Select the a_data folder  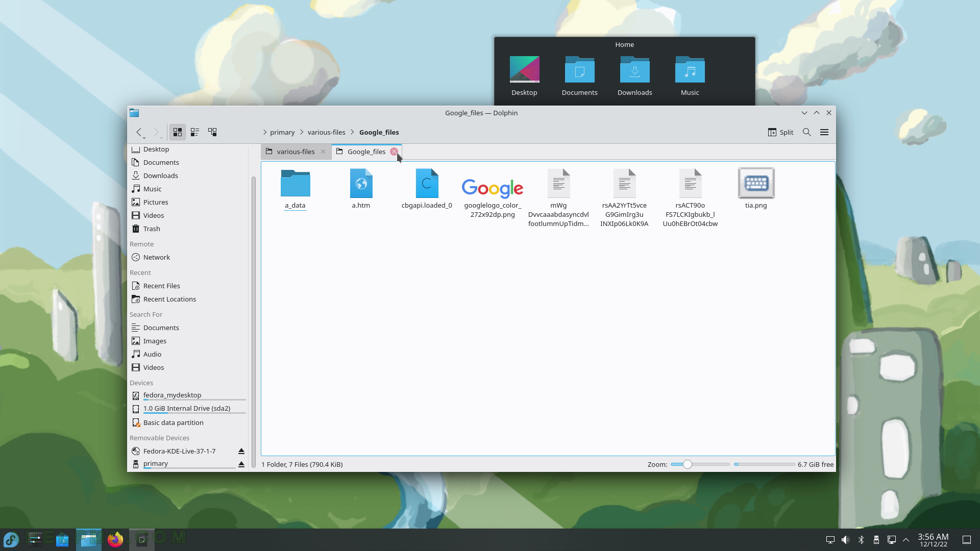coord(295,189)
